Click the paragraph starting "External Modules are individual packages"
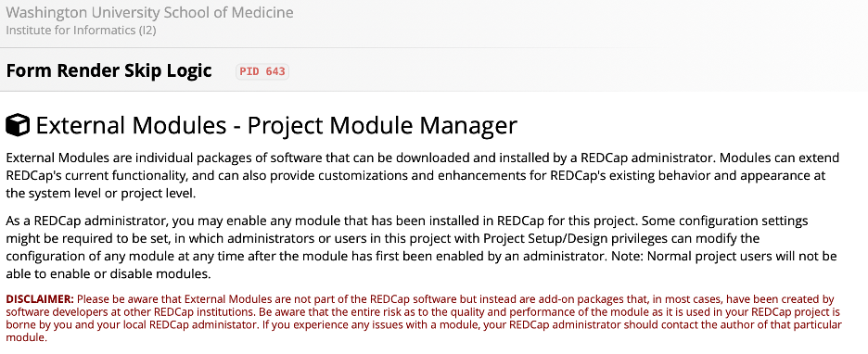The image size is (868, 354). tap(423, 176)
